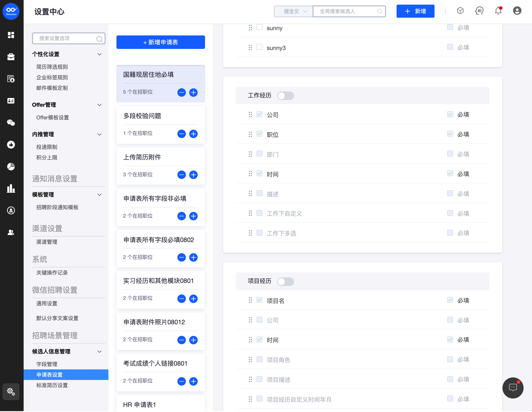Click the cube icon in top bar
This screenshot has width=532, height=412.
point(460,11)
